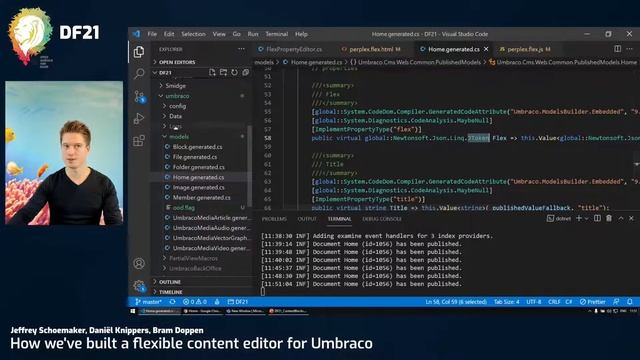Open the Search view icon
This screenshot has width=640, height=360.
pos(139,73)
